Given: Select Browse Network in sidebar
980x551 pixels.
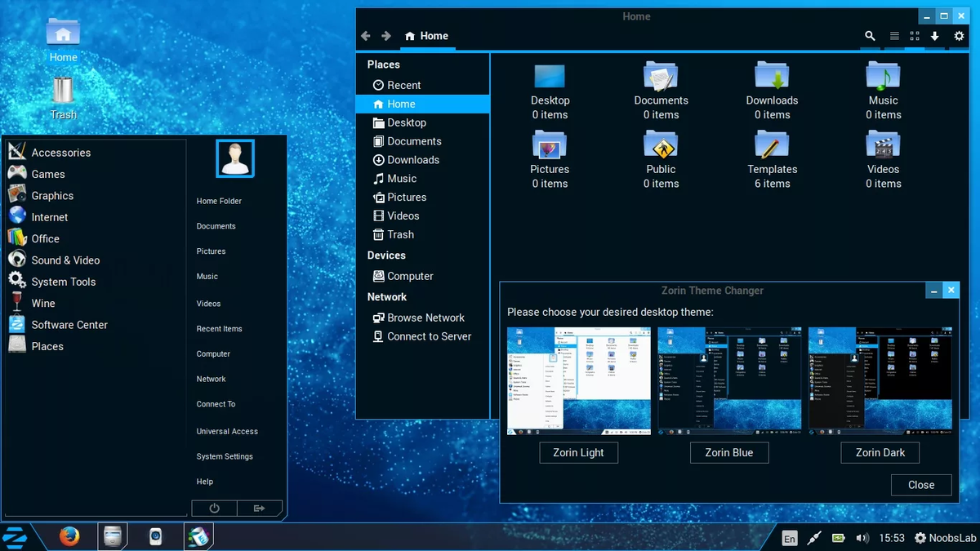Looking at the screenshot, I should click(x=422, y=318).
